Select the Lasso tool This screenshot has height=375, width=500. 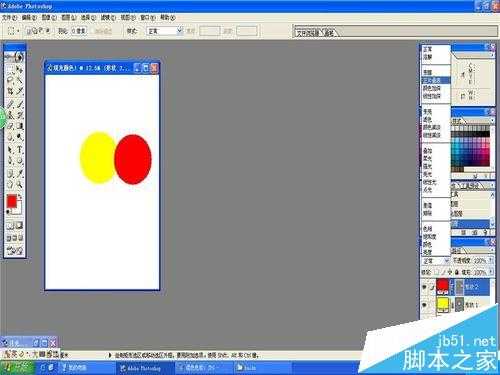point(11,80)
